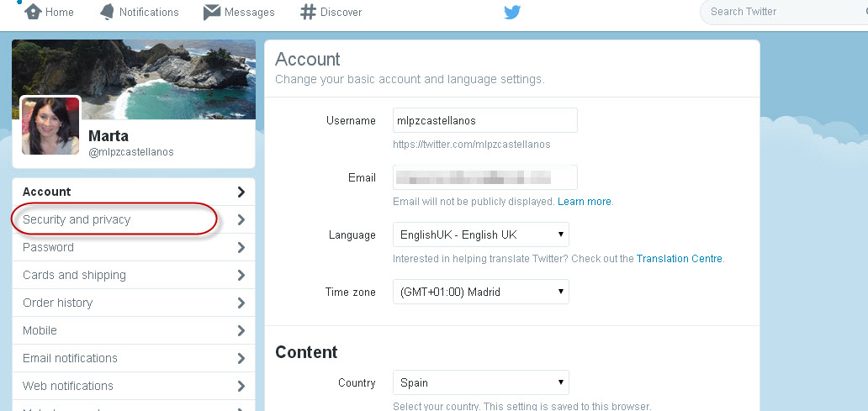Click the @mlpzcastellanos handle
Screen dimensions: 868x411
coord(131,151)
